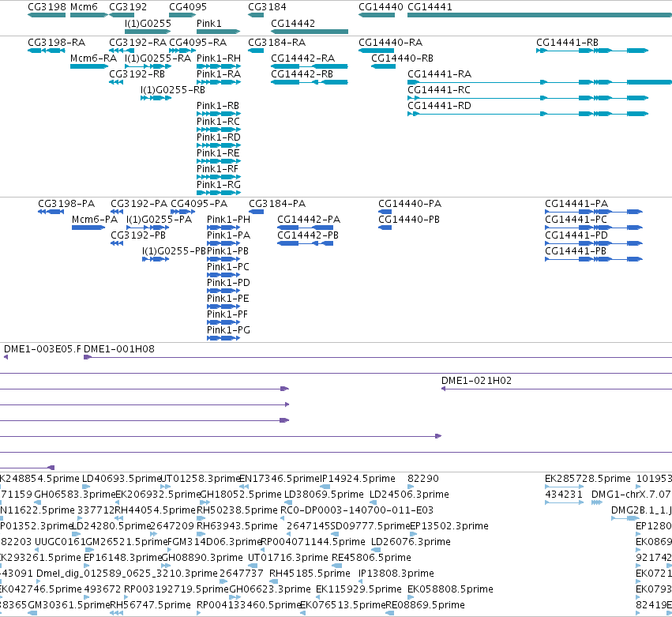Image resolution: width=672 pixels, height=617 pixels.
Task: Click transcript CG3192-RB label
Action: (x=137, y=73)
